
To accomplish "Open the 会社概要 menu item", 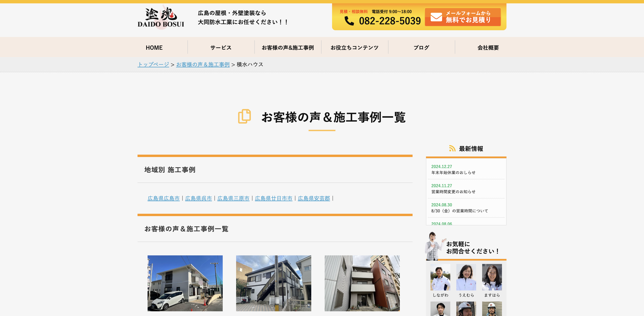I will point(488,48).
